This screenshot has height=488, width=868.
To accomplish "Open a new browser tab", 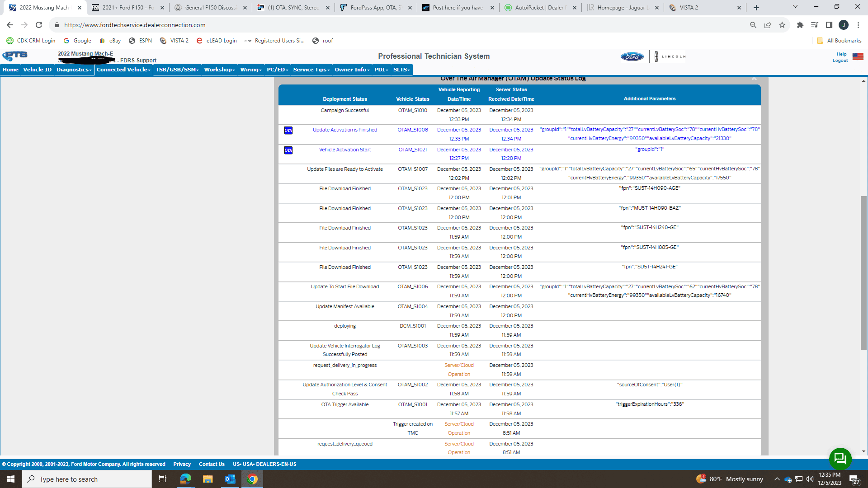I will pyautogui.click(x=756, y=8).
